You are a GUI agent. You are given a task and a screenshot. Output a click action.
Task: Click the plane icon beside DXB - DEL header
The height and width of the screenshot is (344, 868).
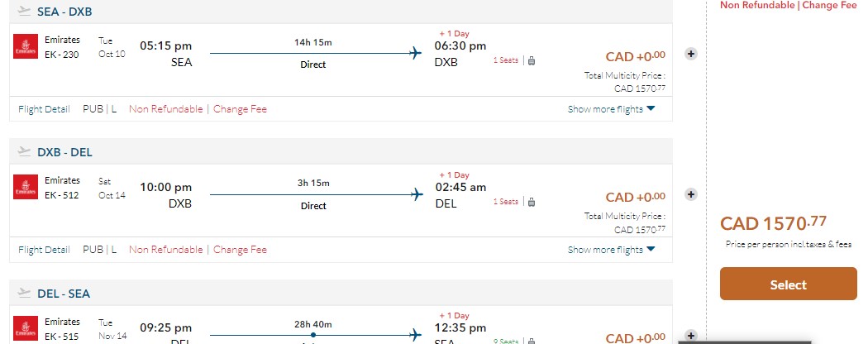24,152
